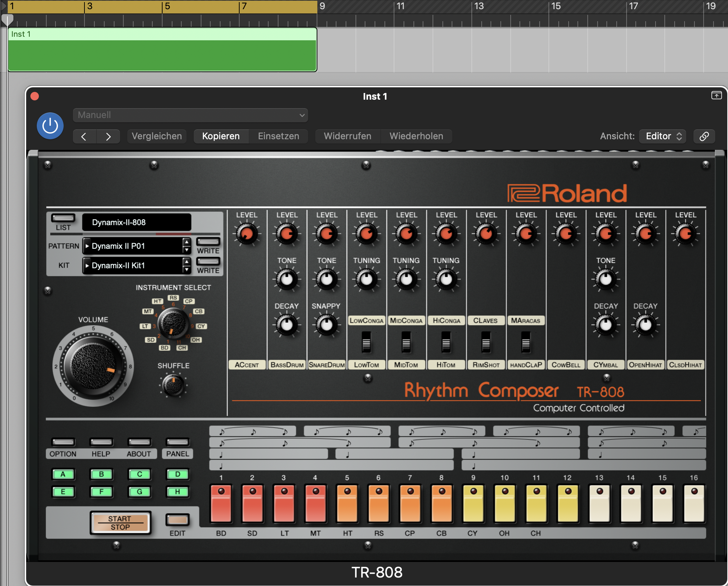The image size is (728, 586).
Task: Step PATTERN selector up arrow
Action: coord(187,242)
